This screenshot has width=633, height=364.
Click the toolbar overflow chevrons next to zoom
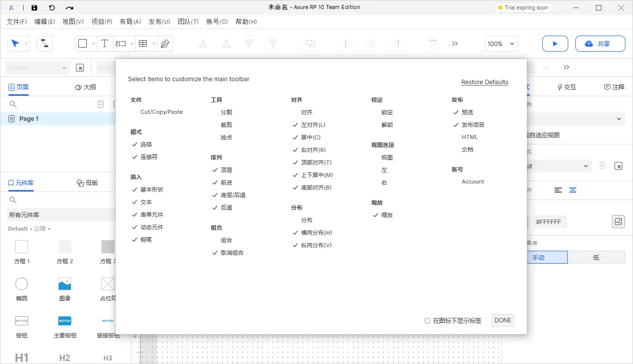tap(455, 44)
